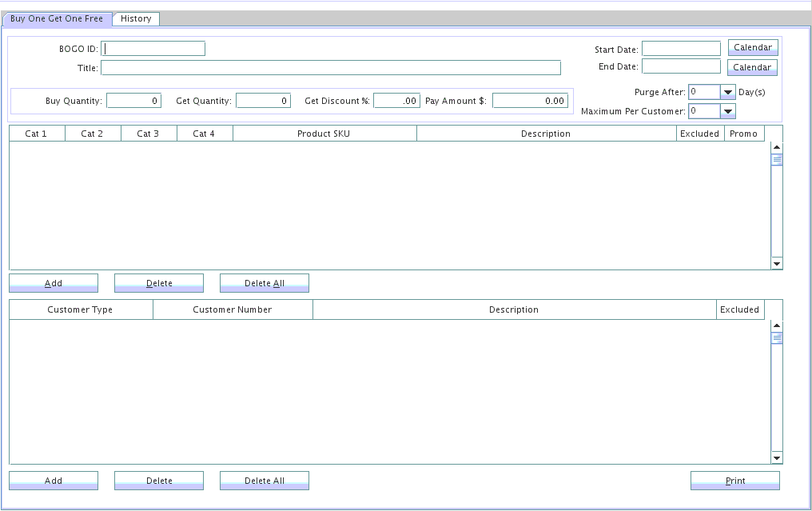Open the End Date Calendar button

point(752,68)
